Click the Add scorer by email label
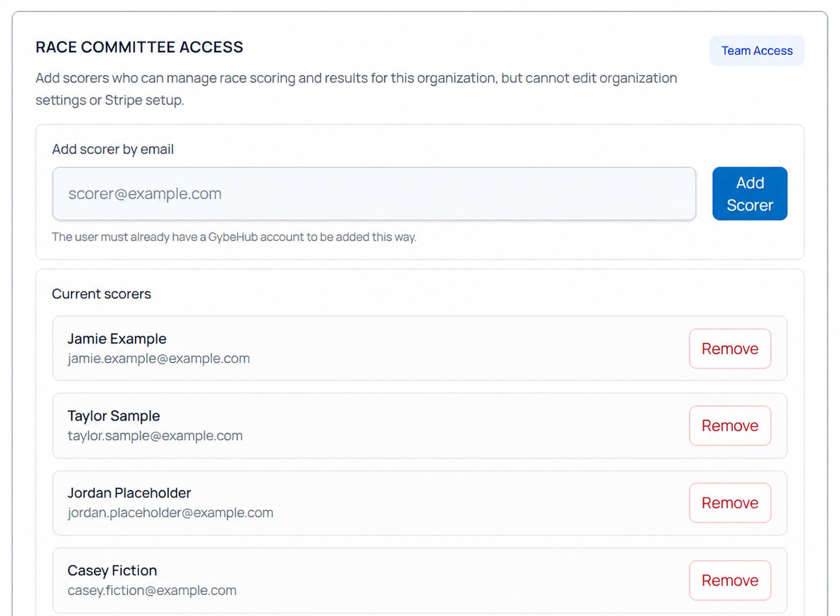The width and height of the screenshot is (840, 616). tap(113, 149)
